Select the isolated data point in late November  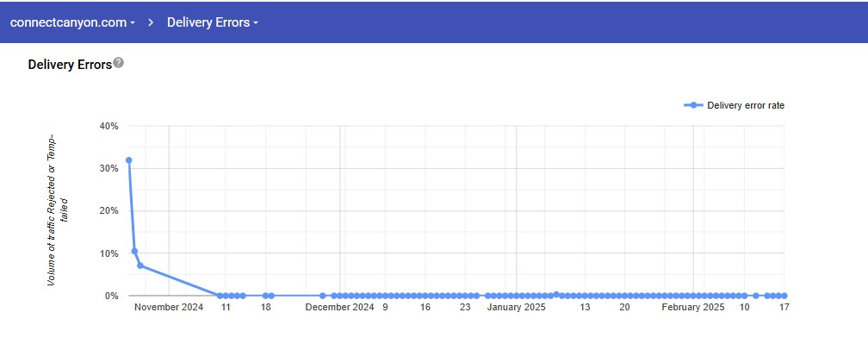[323, 296]
